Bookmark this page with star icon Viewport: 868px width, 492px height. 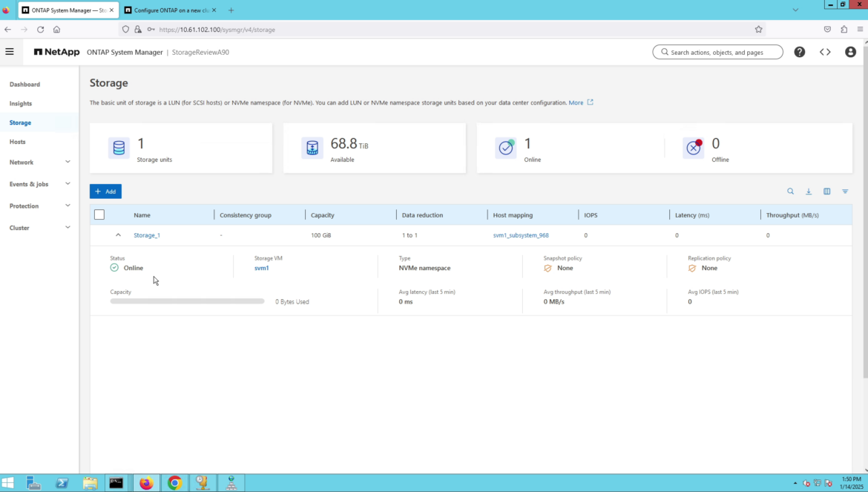point(758,30)
